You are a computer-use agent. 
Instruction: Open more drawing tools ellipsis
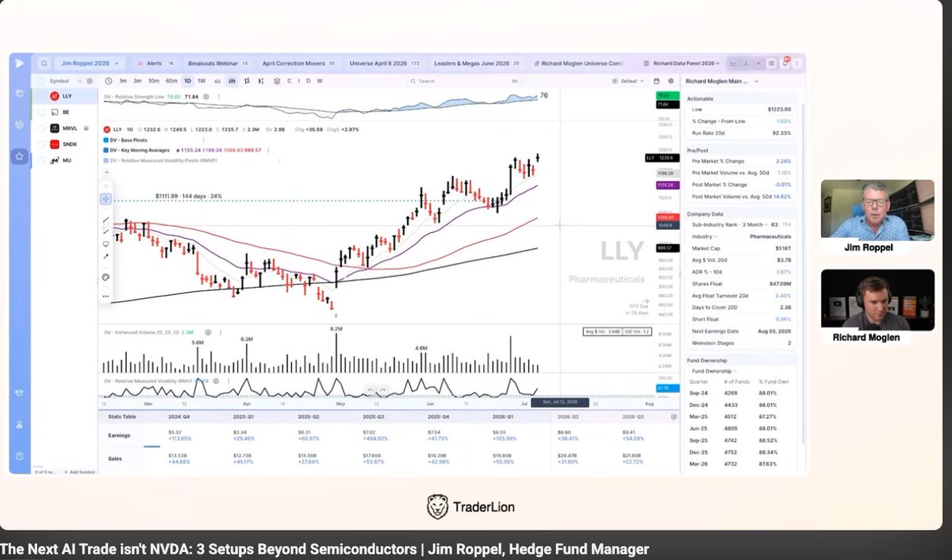pos(106,296)
